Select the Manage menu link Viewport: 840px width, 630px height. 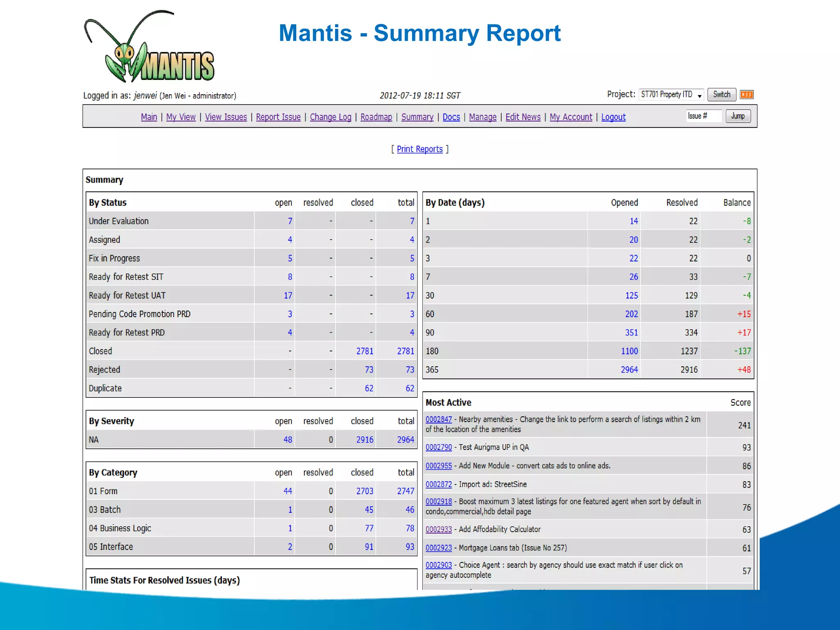(483, 117)
